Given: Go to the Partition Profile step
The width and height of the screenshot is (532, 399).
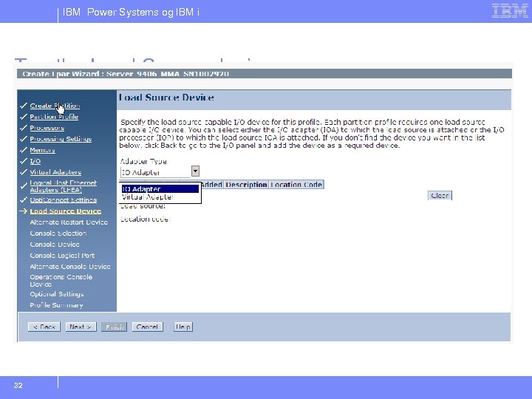Looking at the screenshot, I should tap(54, 117).
